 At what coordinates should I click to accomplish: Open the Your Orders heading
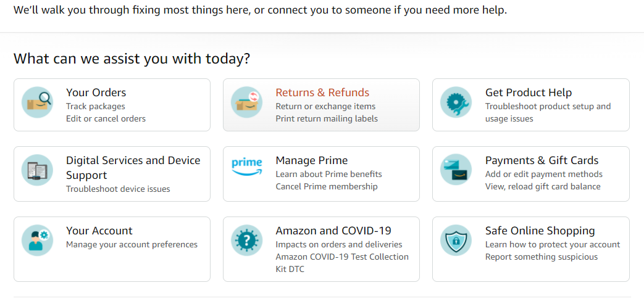click(x=96, y=93)
